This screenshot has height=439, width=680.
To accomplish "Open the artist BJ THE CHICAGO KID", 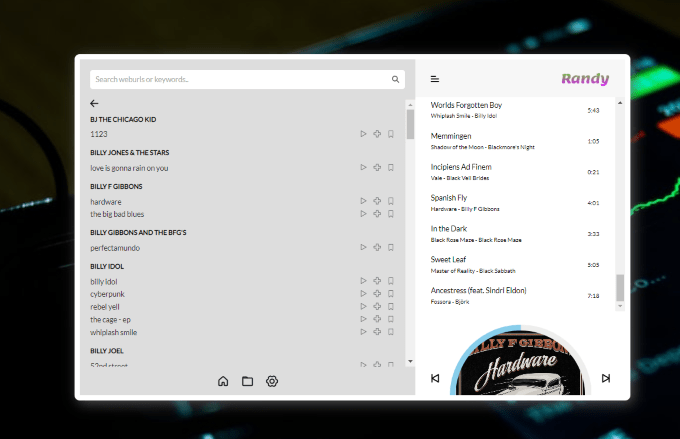I will [123, 119].
